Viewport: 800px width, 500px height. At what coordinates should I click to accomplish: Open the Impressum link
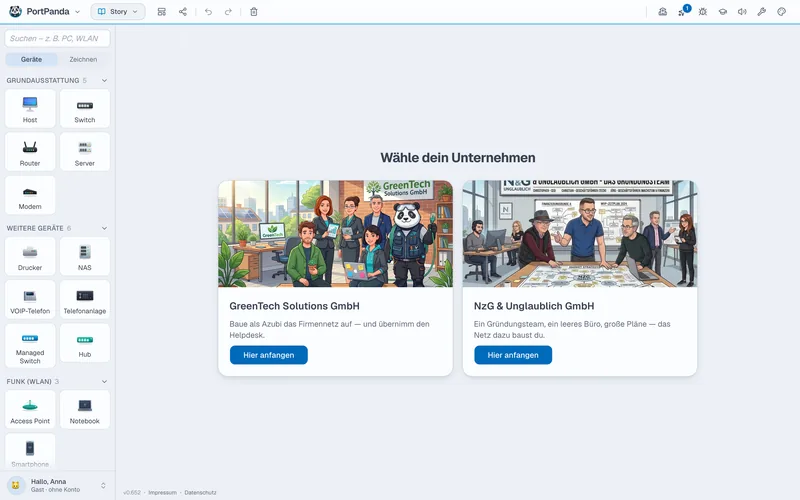tap(162, 493)
